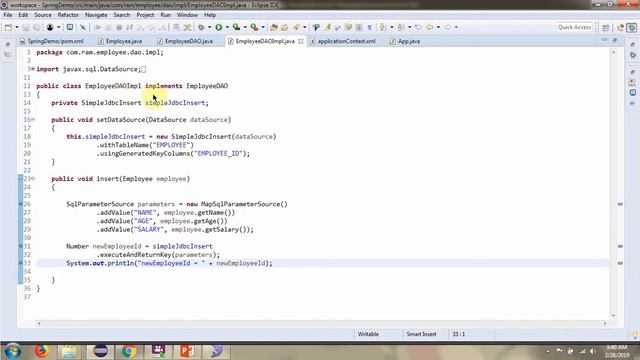Click the Open Perspective icon
The height and width of the screenshot is (360, 640).
point(605,27)
